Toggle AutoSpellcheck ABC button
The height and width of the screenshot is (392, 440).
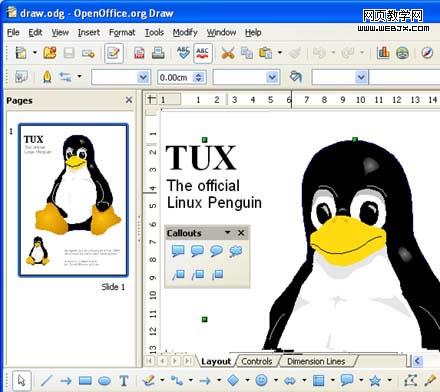click(202, 53)
